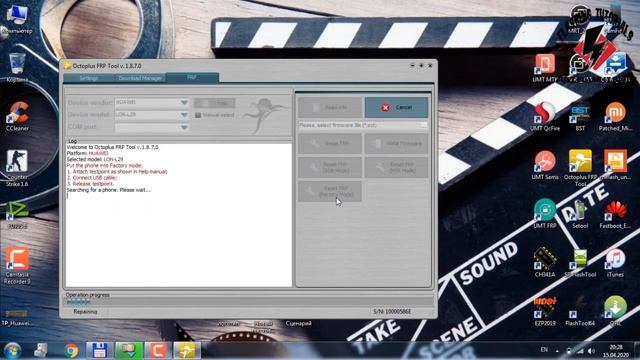Image resolution: width=640 pixels, height=360 pixels.
Task: Open the FlashTool64 desktop shortcut
Action: pyautogui.click(x=580, y=311)
